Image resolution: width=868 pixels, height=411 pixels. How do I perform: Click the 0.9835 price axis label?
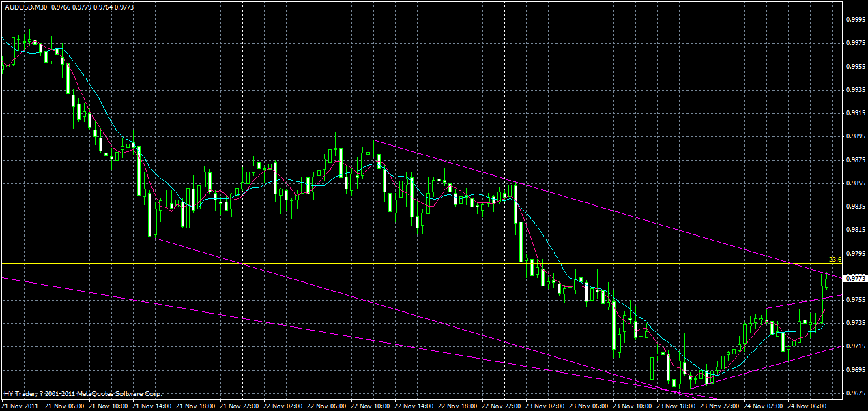pyautogui.click(x=856, y=207)
